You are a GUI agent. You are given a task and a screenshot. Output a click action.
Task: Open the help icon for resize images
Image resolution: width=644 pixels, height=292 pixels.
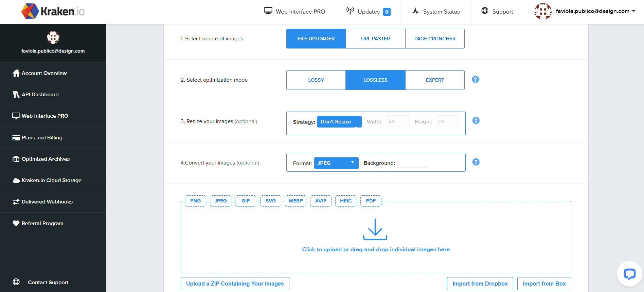476,121
